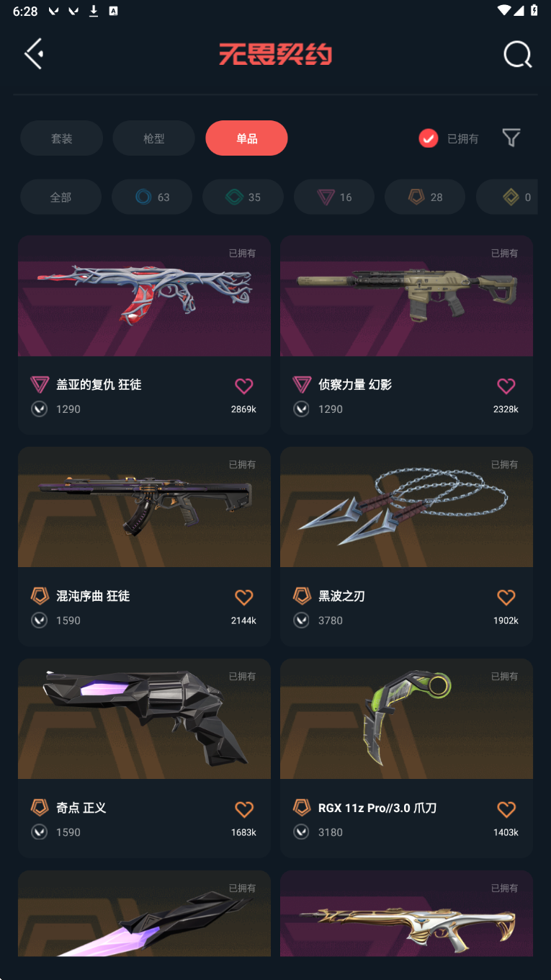Toggle the 已拥有 owned checkbox

click(429, 138)
